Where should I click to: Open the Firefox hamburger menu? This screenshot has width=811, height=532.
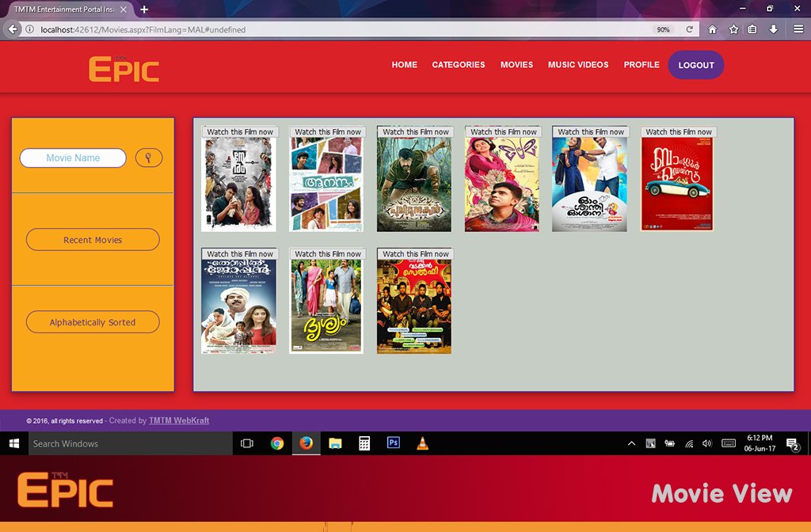(798, 29)
